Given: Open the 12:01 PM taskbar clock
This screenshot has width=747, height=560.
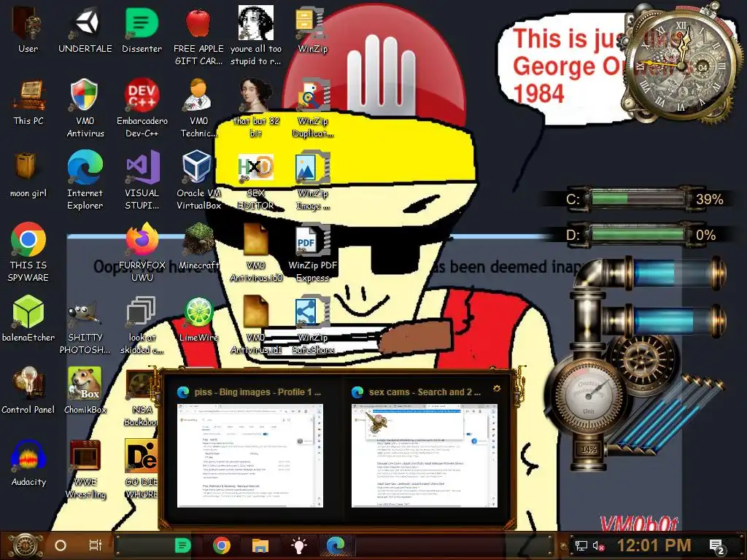Looking at the screenshot, I should 654,545.
